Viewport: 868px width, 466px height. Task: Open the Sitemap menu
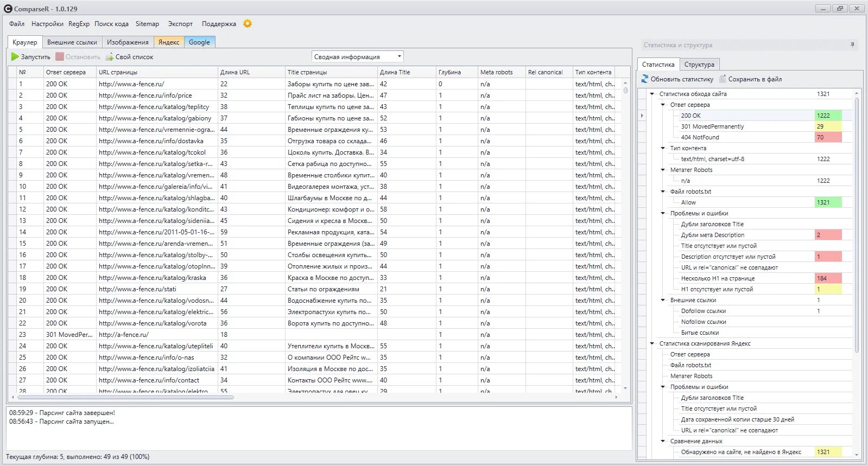[x=147, y=24]
